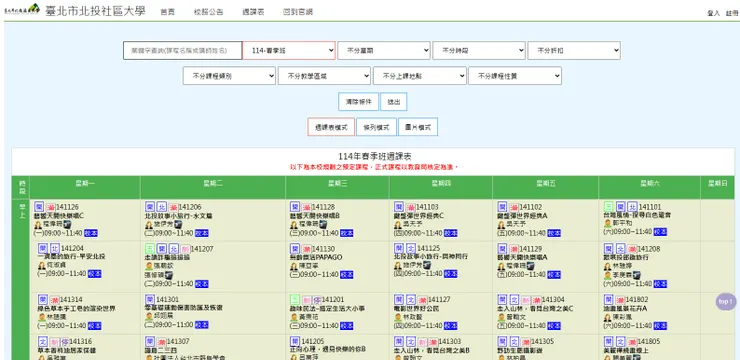
Task: Click the red 滿 badge of course 141126
Action: coord(50,207)
